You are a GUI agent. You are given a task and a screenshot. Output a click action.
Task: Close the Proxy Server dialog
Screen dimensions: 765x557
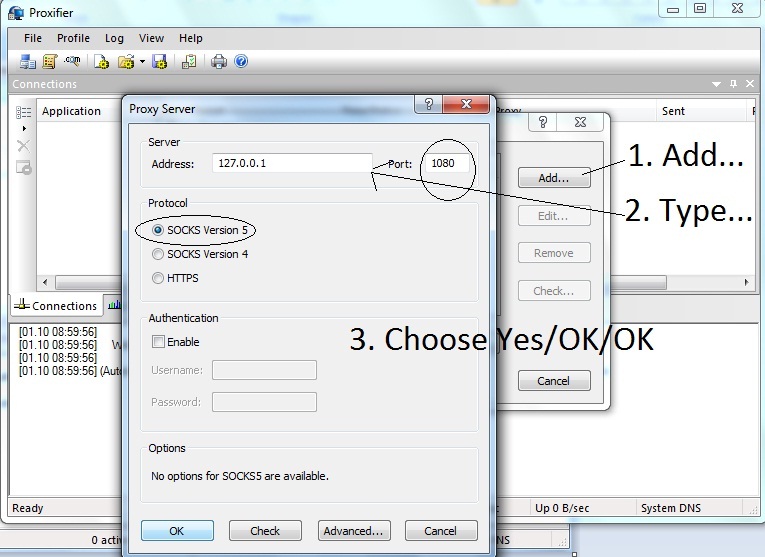click(466, 104)
